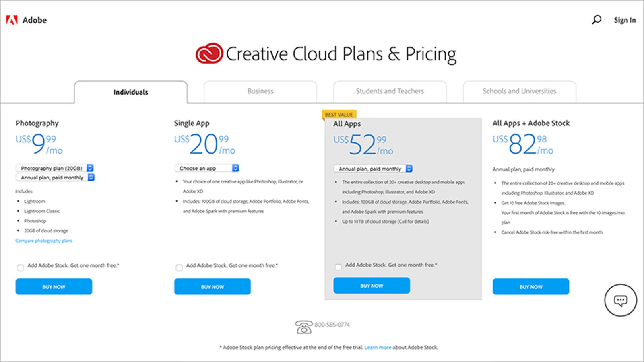644x362 pixels.
Task: Click the telephone icon beside 800-585-0774
Action: click(x=303, y=327)
